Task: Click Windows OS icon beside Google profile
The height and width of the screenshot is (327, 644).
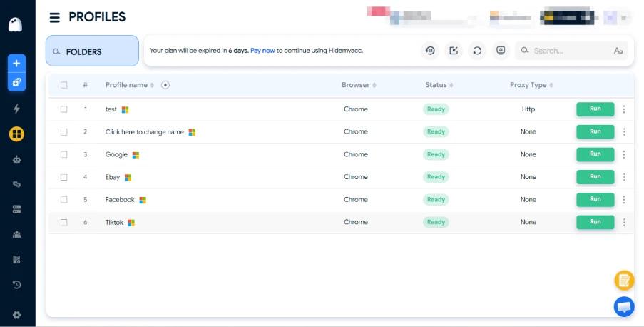Action: pyautogui.click(x=136, y=155)
